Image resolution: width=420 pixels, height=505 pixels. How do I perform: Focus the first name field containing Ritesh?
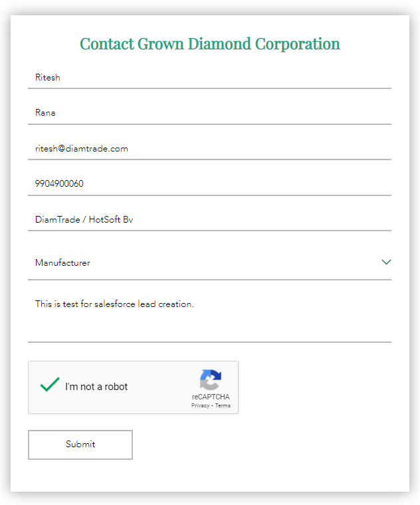(210, 78)
